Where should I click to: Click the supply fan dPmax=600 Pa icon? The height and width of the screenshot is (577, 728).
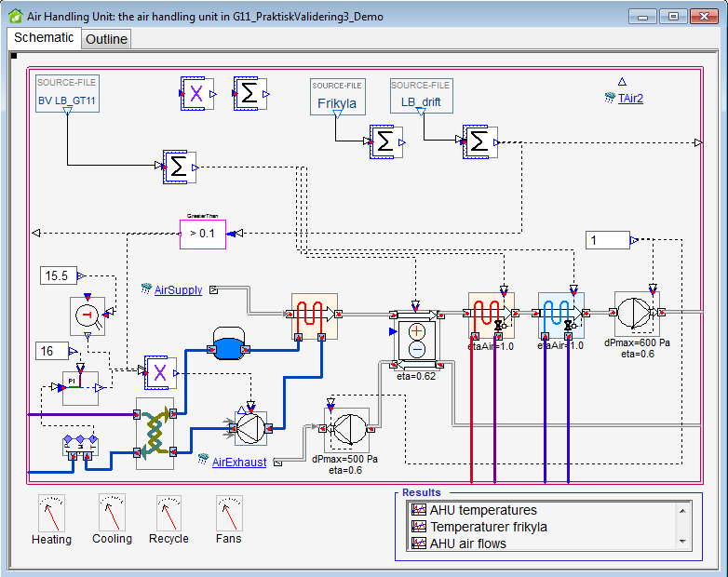pos(637,314)
